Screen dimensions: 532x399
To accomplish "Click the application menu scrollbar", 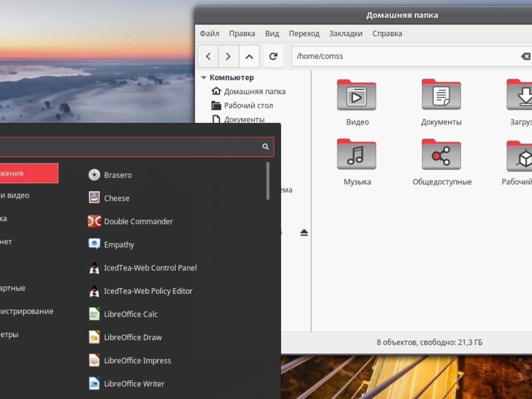I will point(268,181).
